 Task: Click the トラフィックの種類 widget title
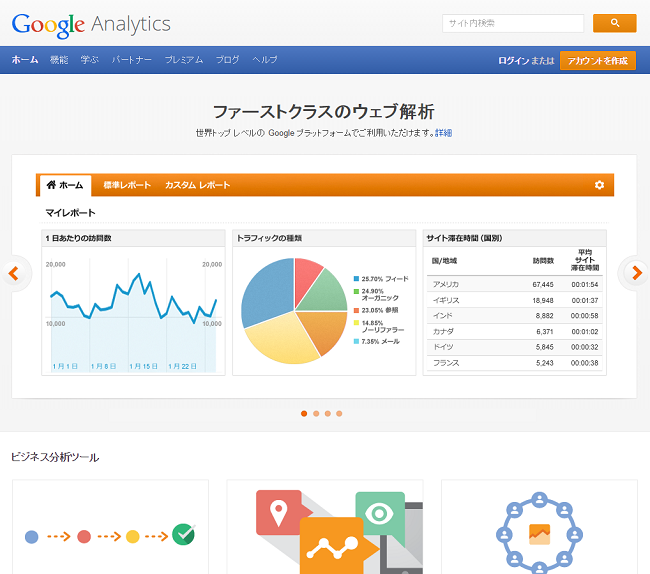coord(269,238)
